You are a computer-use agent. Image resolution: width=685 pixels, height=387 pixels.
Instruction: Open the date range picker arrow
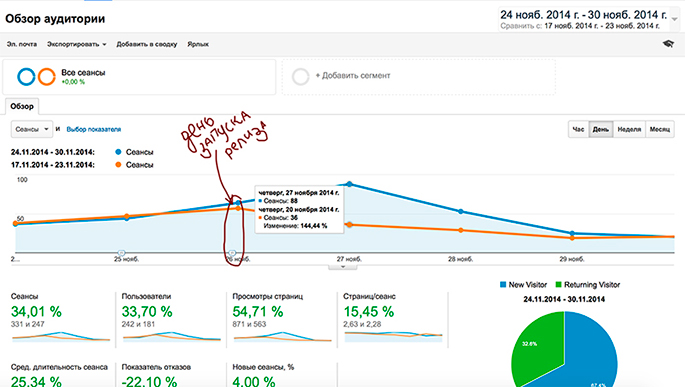click(x=675, y=19)
